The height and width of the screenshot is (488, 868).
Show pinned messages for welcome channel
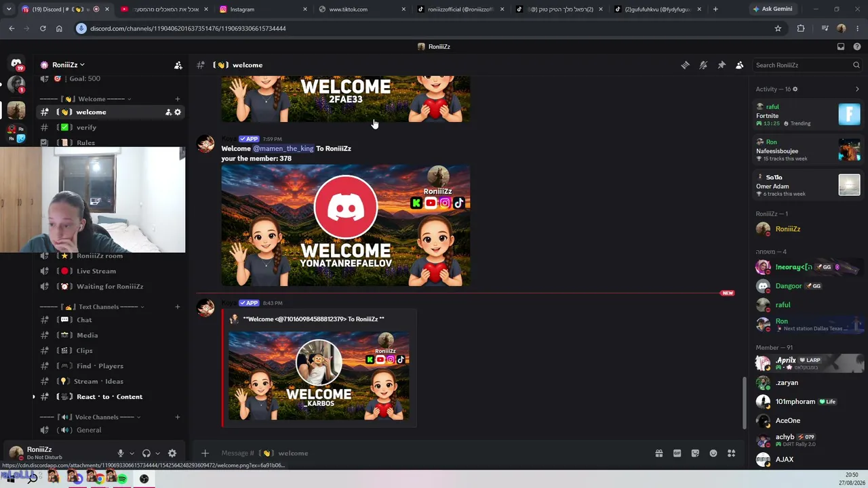coord(722,65)
